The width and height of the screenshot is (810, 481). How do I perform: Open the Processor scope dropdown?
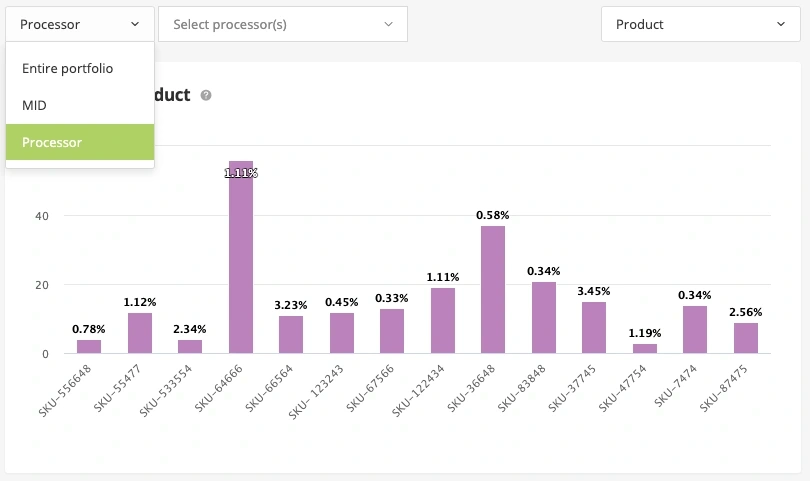[79, 24]
